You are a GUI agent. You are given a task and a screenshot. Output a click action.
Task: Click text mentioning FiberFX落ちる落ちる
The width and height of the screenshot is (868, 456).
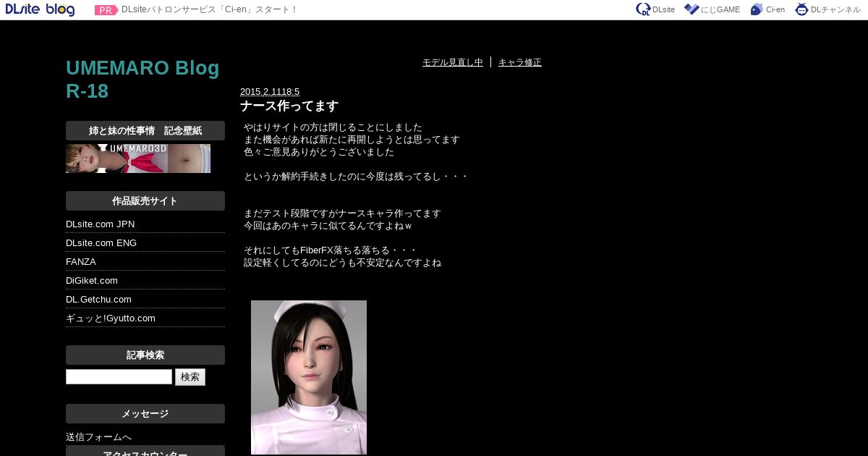pos(330,250)
